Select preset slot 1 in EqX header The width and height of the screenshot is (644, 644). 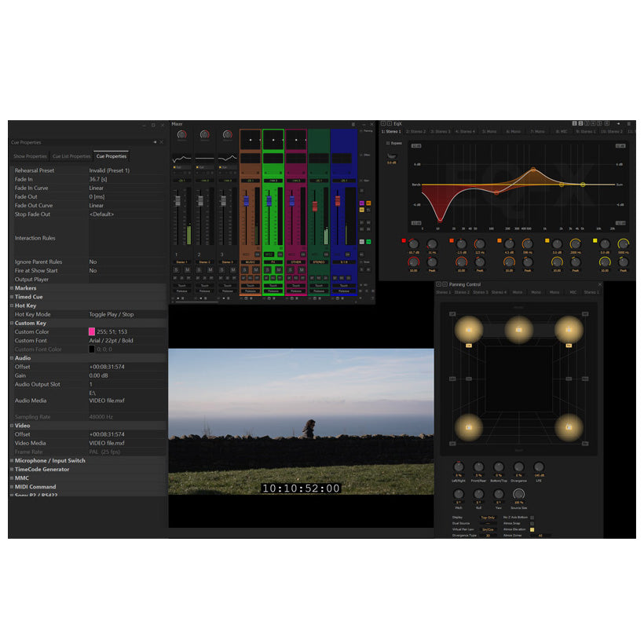tap(574, 123)
